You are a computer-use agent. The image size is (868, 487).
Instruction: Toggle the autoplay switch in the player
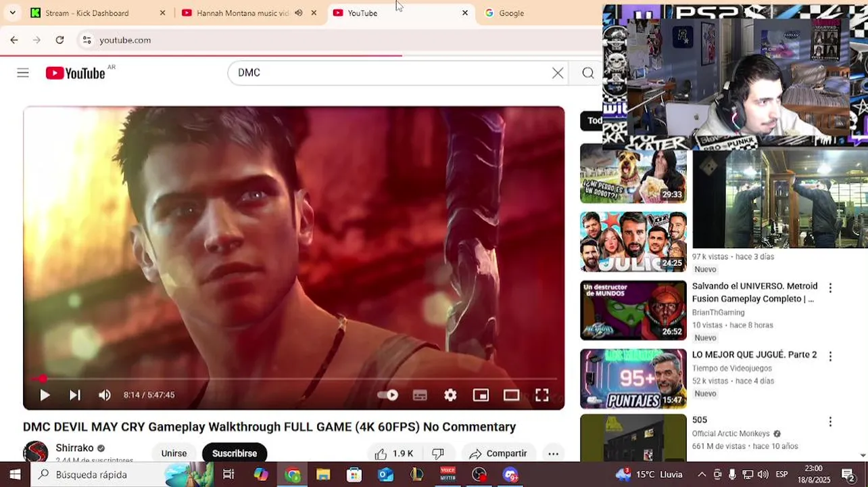tap(387, 395)
